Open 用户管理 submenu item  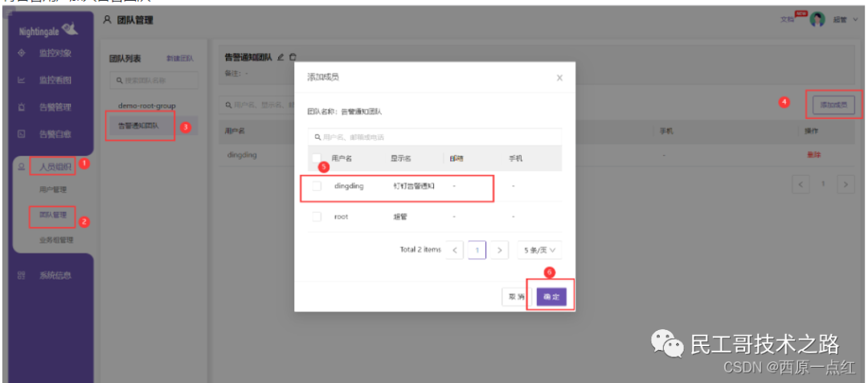(x=53, y=189)
